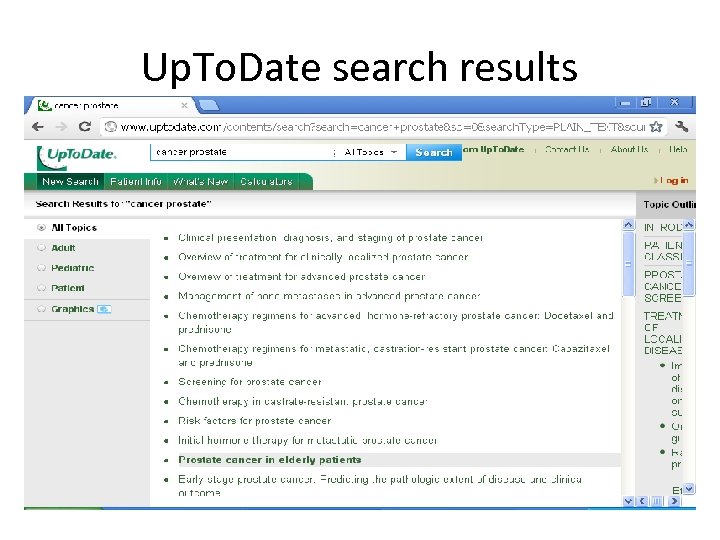This screenshot has width=720, height=540.
Task: Click the results list scrollbar thumb
Action: (628, 264)
